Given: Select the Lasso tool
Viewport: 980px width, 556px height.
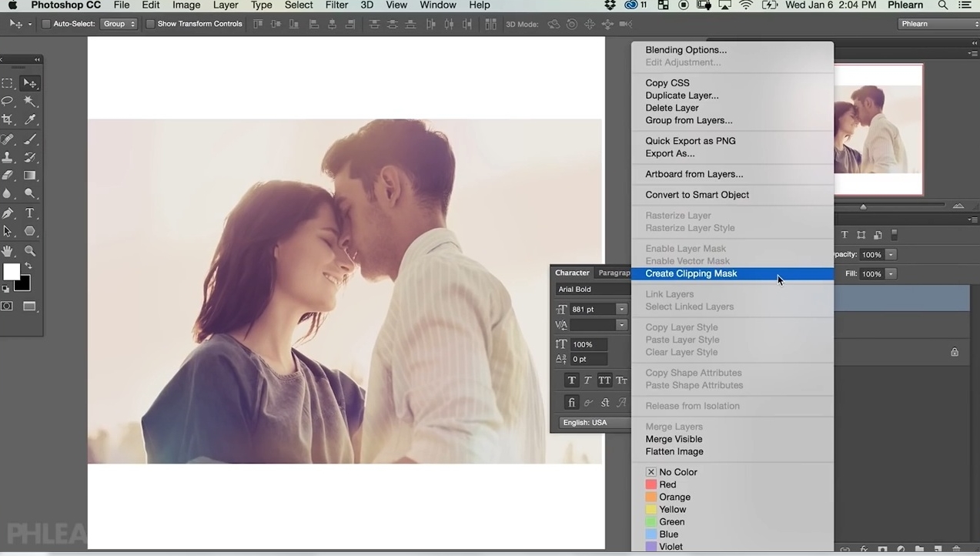Looking at the screenshot, I should (8, 102).
